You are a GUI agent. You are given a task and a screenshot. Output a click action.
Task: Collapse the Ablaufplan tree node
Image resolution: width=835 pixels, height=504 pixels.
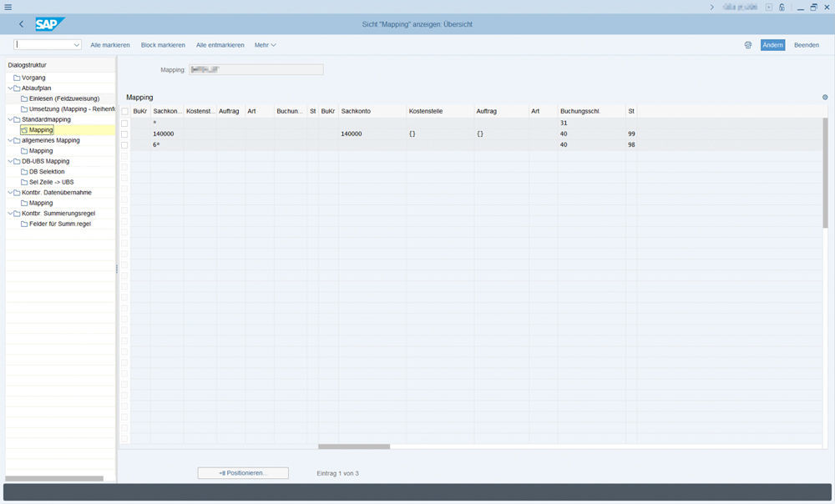click(9, 88)
